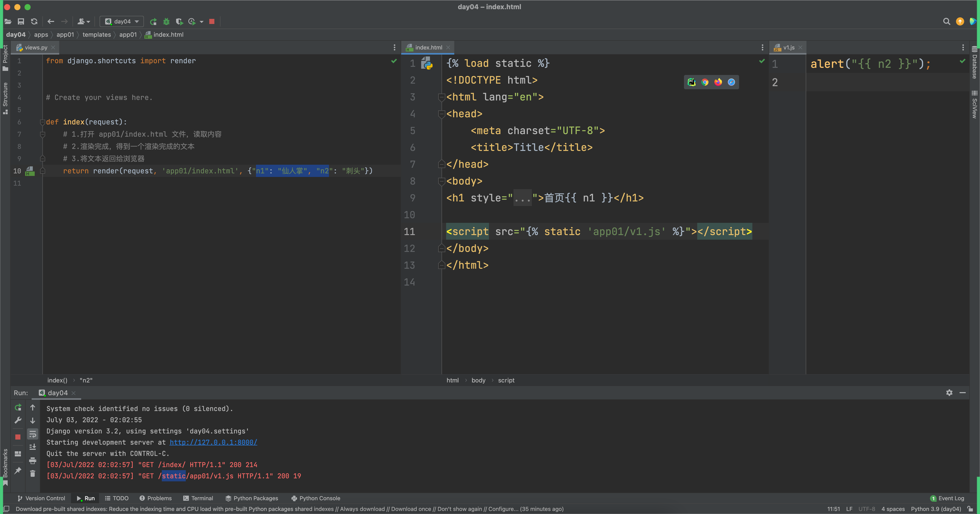
Task: Toggle scroll to end in Run console
Action: [x=33, y=447]
